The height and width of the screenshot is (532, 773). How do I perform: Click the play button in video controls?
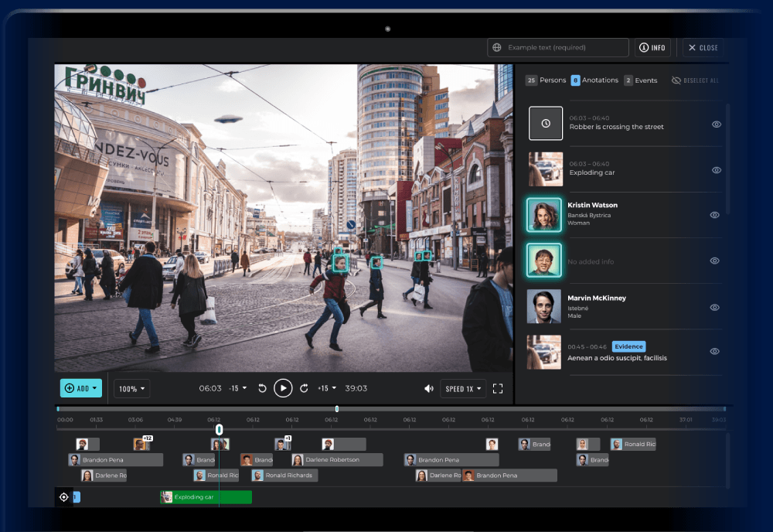click(283, 388)
